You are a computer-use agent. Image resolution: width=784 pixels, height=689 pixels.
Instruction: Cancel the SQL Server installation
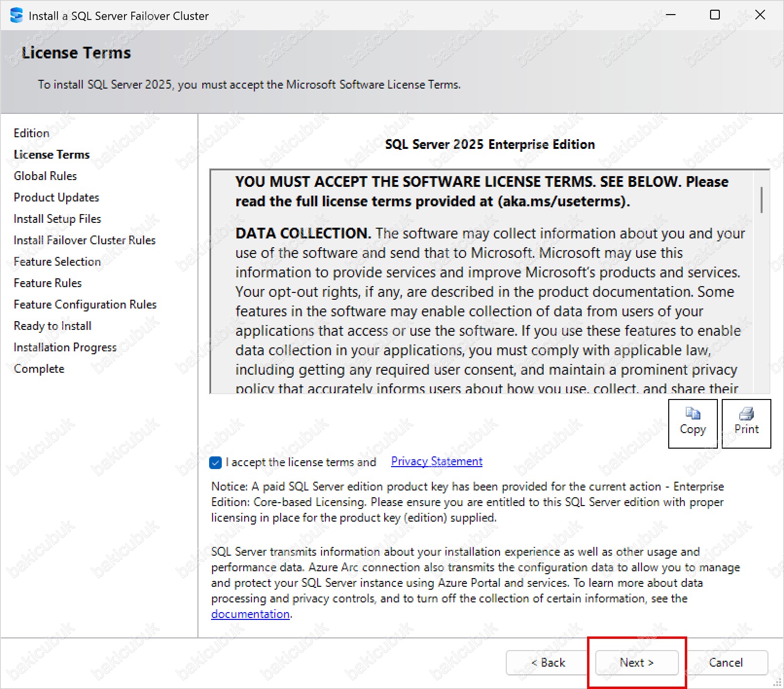726,663
